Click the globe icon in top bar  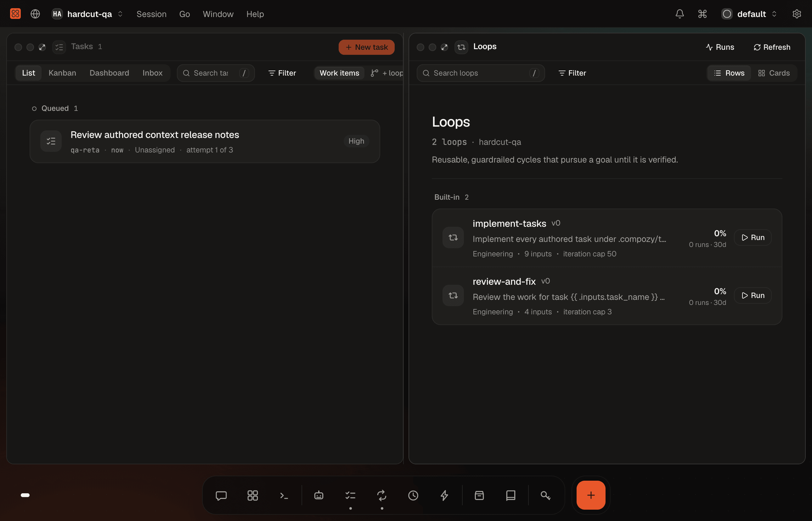pyautogui.click(x=35, y=14)
